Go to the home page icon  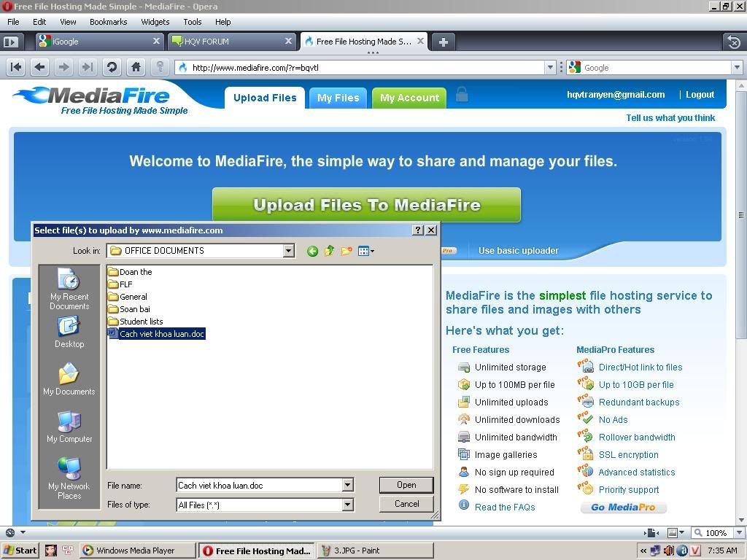[136, 67]
